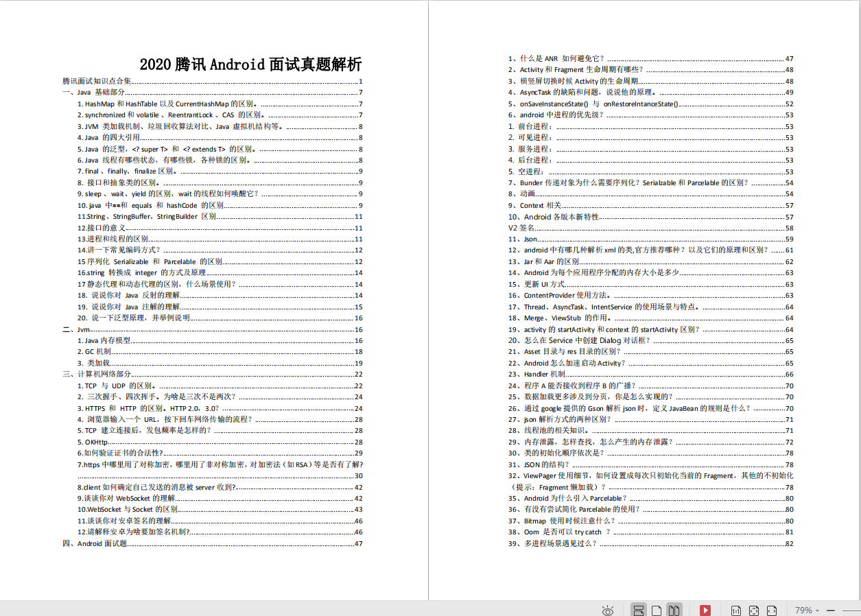Open the 79% zoom level dropdown

coord(807,610)
